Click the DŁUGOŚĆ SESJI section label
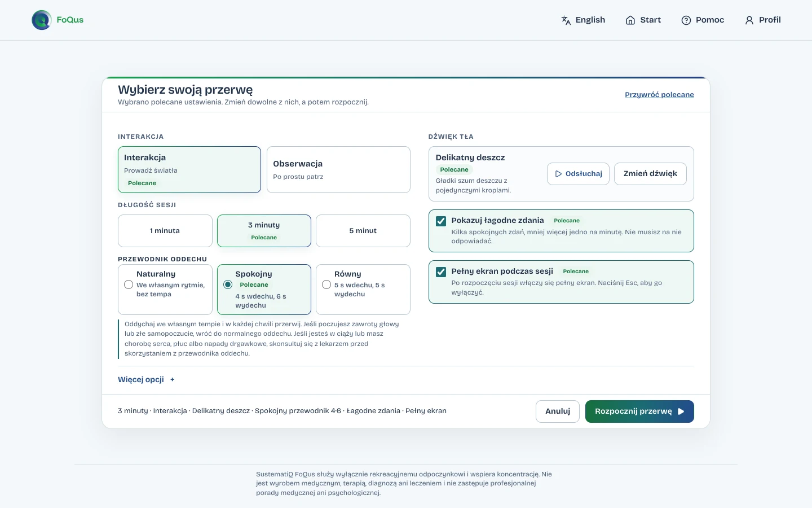Screen dimensions: 812x508 pos(147,205)
